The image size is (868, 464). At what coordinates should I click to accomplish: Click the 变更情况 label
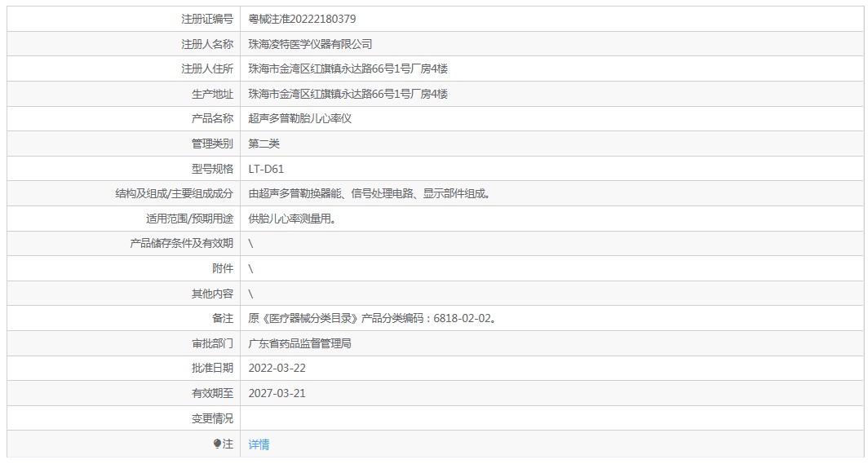213,418
